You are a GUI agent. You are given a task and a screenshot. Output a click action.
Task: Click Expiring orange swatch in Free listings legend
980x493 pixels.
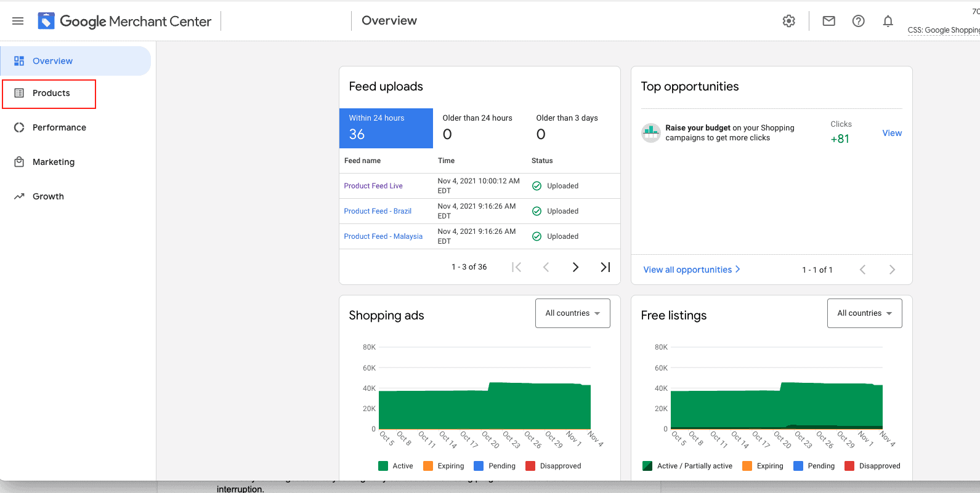click(747, 466)
